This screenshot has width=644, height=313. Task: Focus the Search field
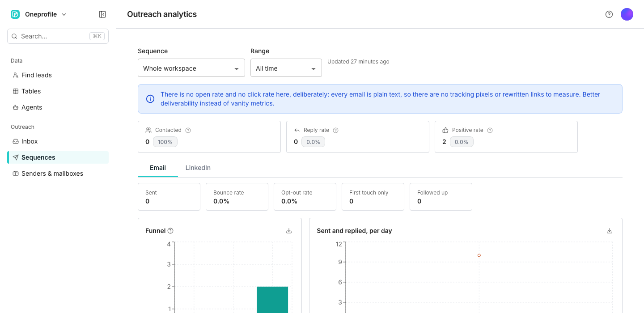pos(58,36)
